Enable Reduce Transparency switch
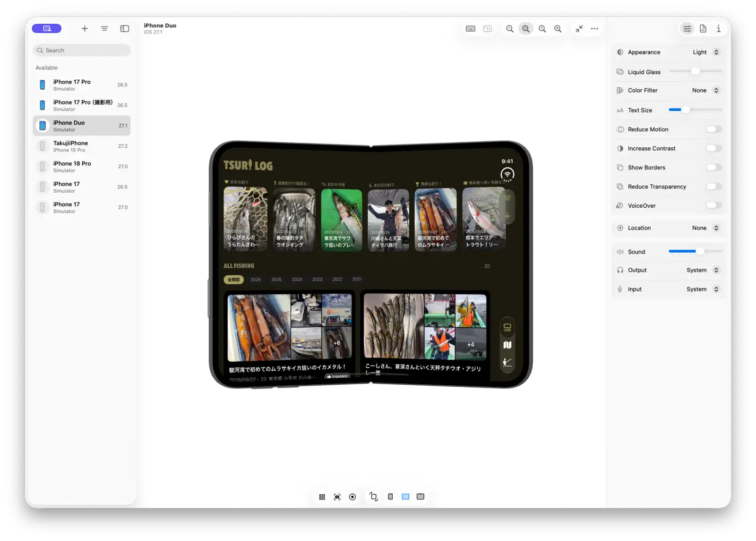 pos(714,186)
